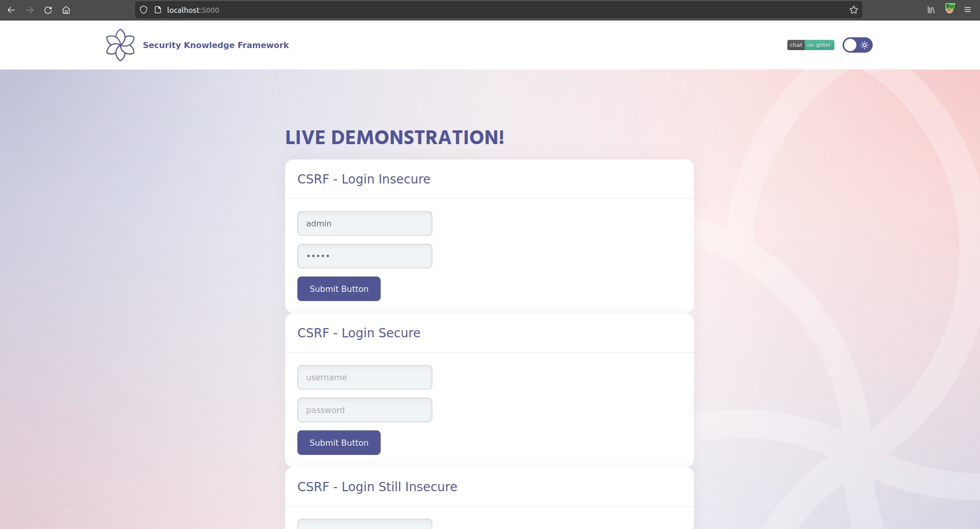Image resolution: width=980 pixels, height=529 pixels.
Task: Click the localhost:5000 address bar
Action: click(460, 10)
